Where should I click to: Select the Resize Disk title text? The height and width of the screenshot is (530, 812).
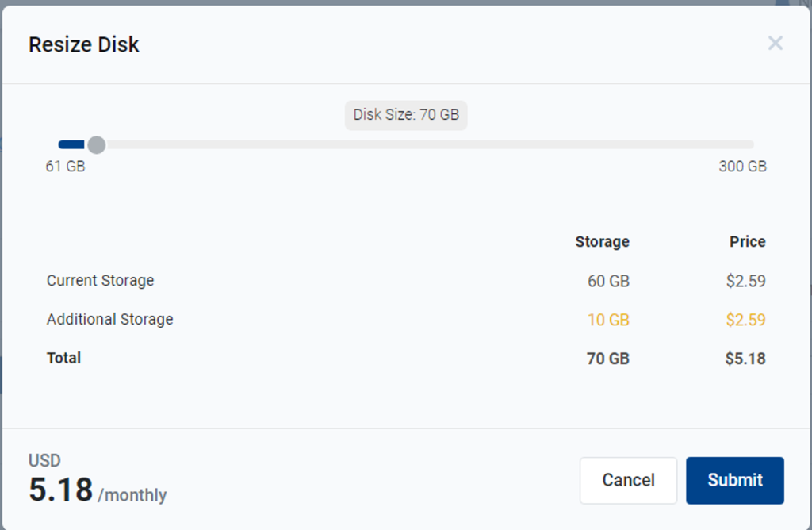83,44
